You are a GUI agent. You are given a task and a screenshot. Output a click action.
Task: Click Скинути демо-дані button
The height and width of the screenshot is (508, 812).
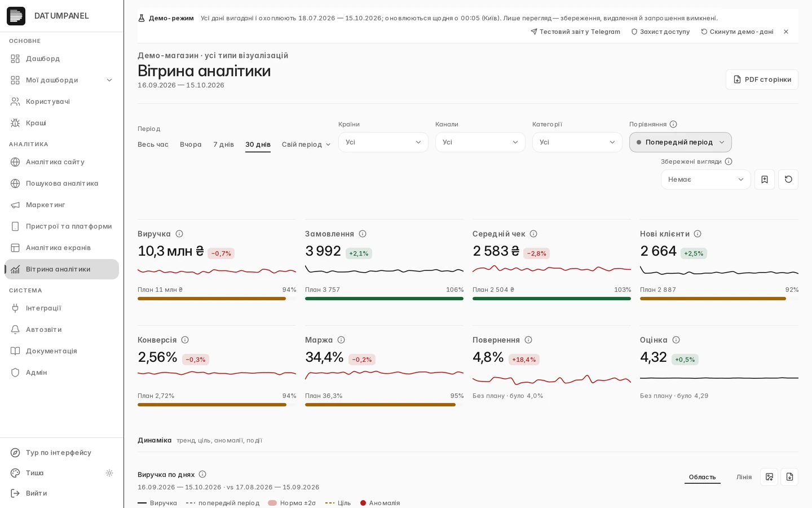[x=737, y=32]
